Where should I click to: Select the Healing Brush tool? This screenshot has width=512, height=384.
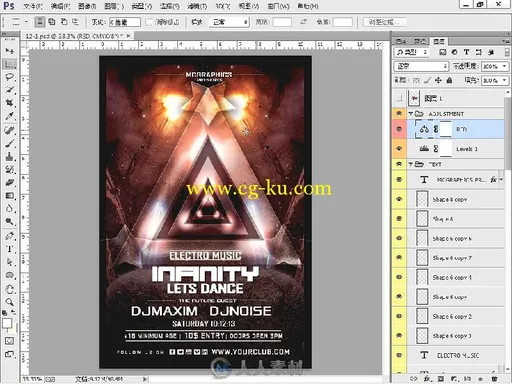click(9, 130)
